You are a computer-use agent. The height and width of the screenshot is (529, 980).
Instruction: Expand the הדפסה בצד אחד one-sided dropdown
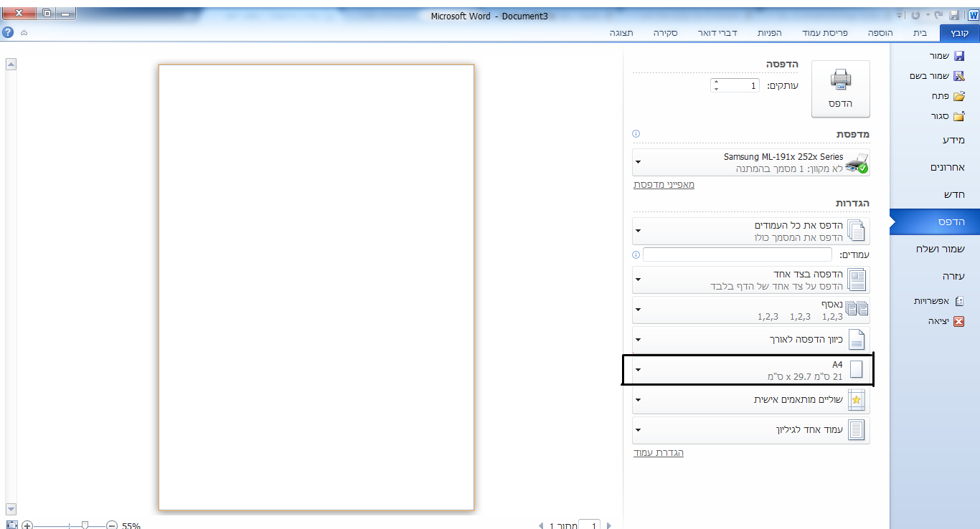coord(751,280)
